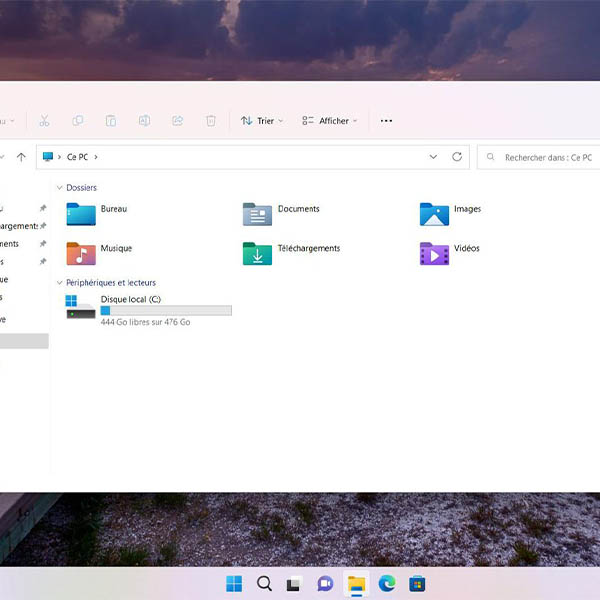Refresh the Ce PC view
The width and height of the screenshot is (600, 600).
pyautogui.click(x=457, y=157)
